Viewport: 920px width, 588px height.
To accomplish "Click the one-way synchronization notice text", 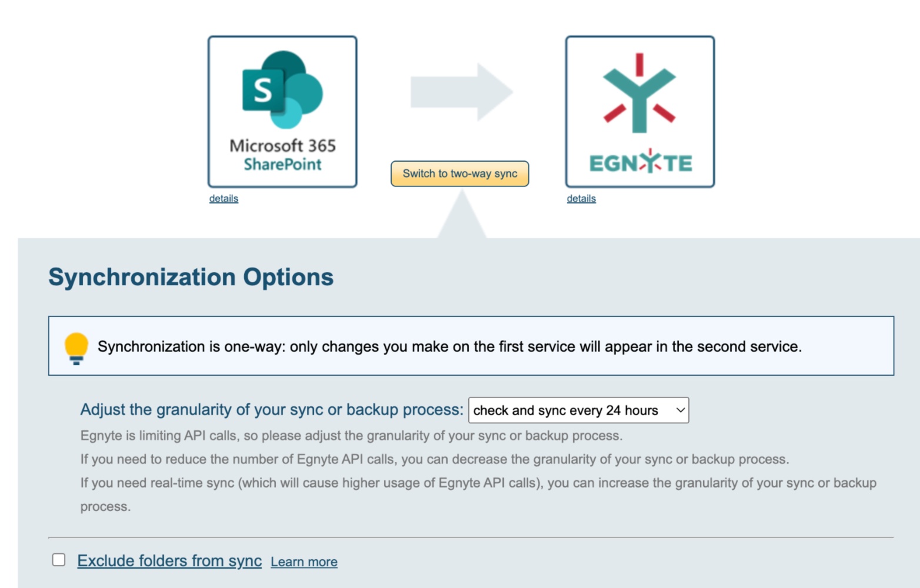I will [x=449, y=347].
